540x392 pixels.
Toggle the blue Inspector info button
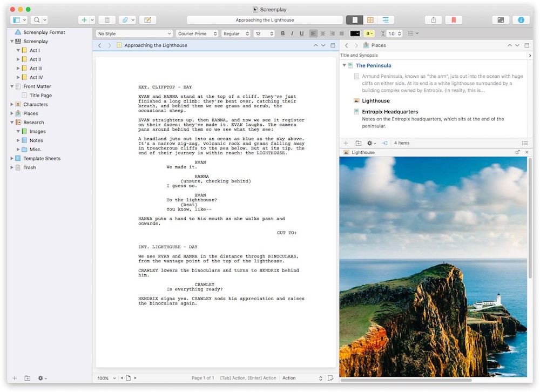pos(521,20)
